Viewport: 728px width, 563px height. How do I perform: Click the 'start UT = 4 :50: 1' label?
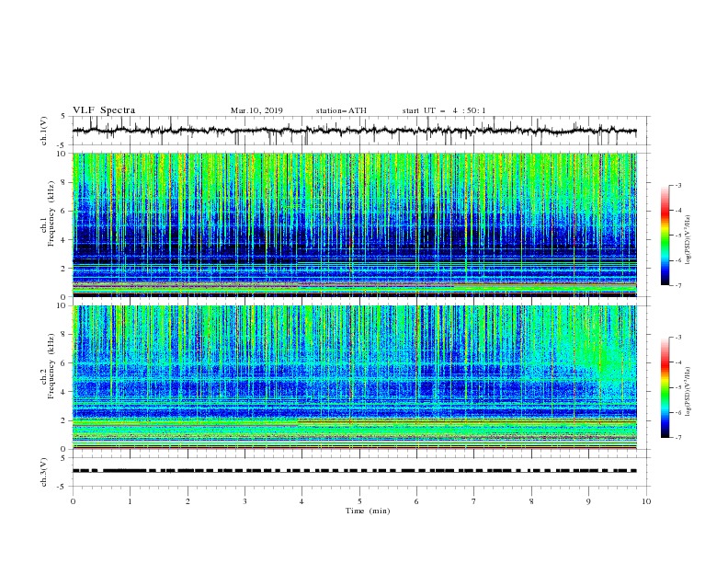coord(444,110)
